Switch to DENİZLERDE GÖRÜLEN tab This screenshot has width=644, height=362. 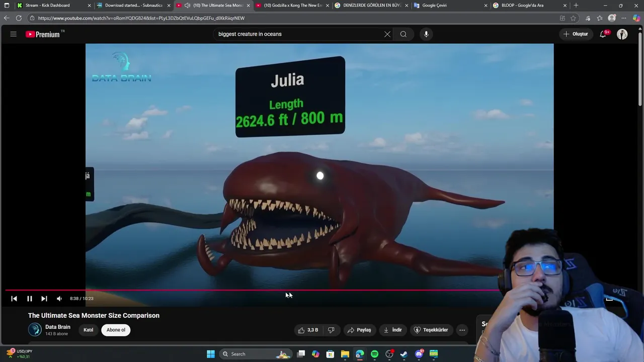click(372, 6)
